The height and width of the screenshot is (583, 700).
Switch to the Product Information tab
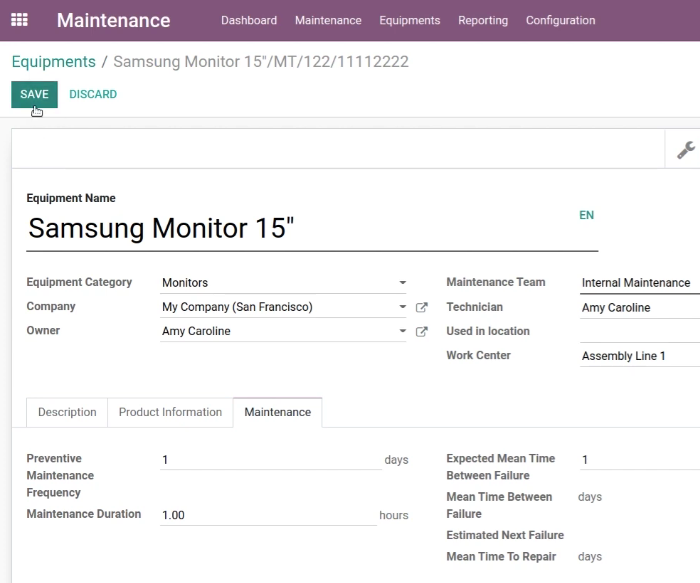coord(170,412)
